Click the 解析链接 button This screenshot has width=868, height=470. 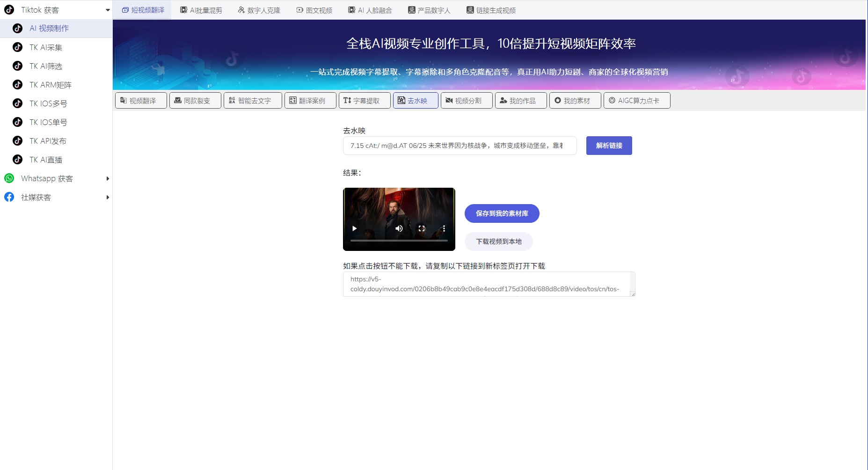pos(609,146)
